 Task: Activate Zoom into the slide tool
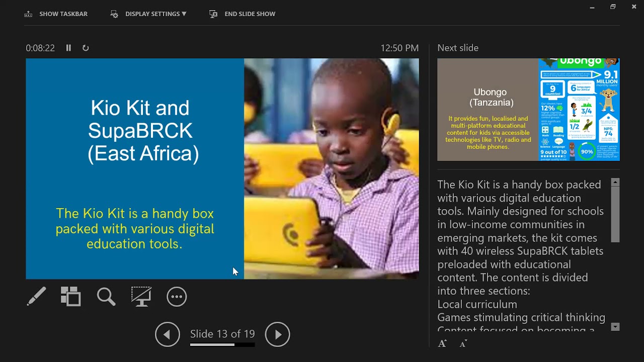106,297
